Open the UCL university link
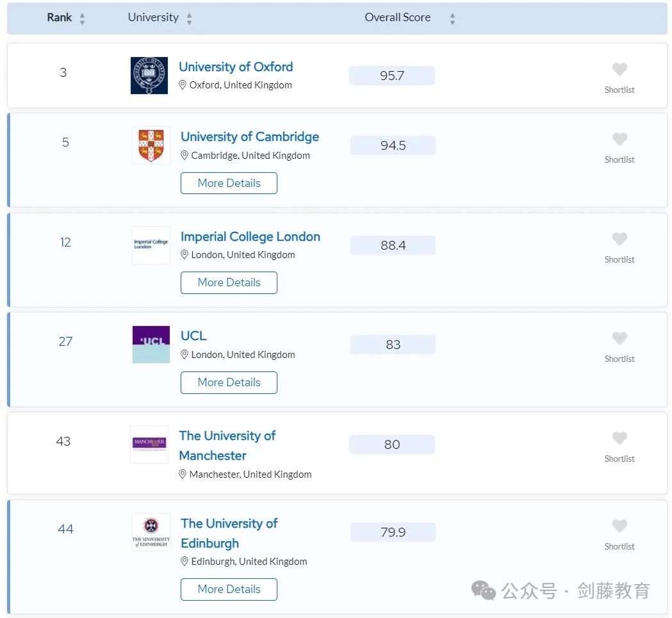672x618 pixels. pyautogui.click(x=193, y=336)
